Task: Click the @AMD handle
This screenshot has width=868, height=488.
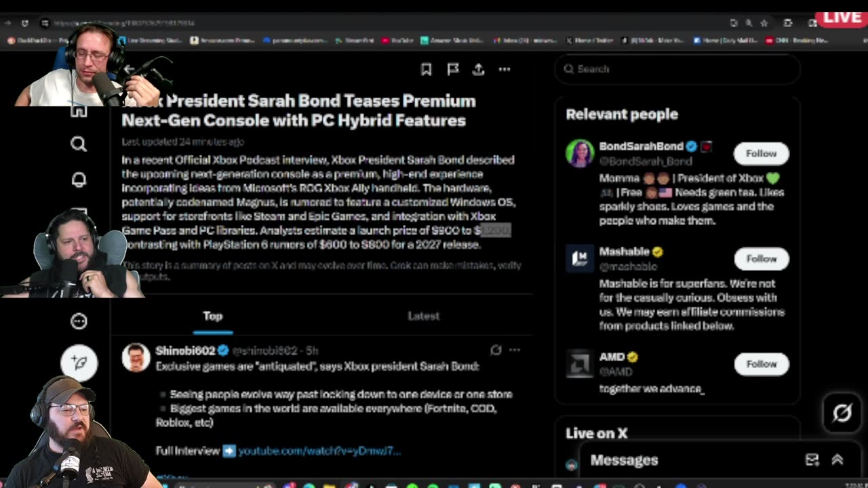Action: [x=616, y=371]
